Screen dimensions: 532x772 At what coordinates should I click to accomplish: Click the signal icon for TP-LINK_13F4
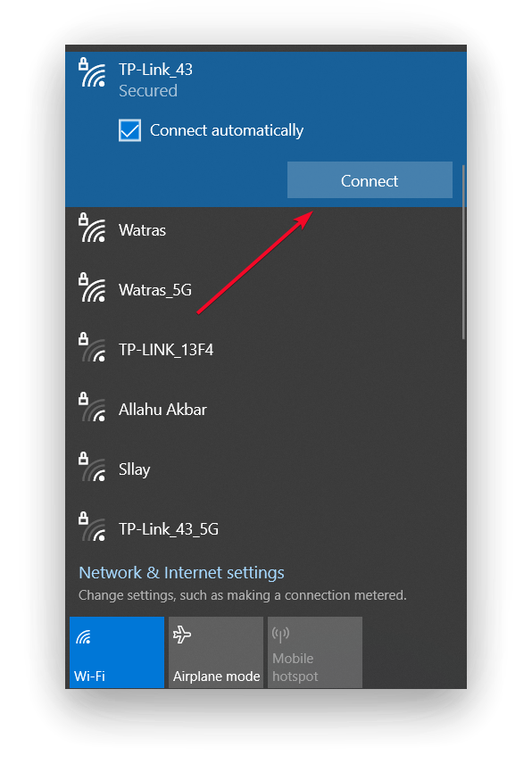tap(92, 347)
